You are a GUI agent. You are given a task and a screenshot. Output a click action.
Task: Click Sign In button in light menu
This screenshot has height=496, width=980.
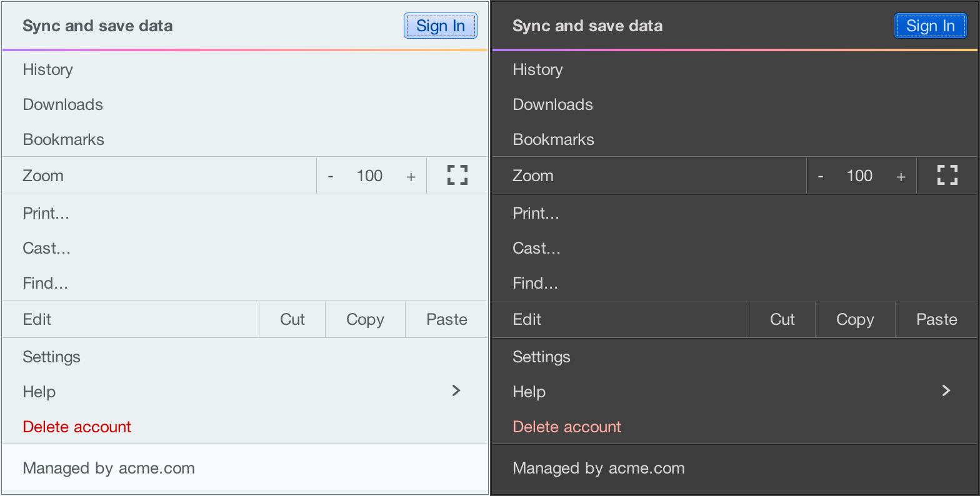click(x=441, y=26)
